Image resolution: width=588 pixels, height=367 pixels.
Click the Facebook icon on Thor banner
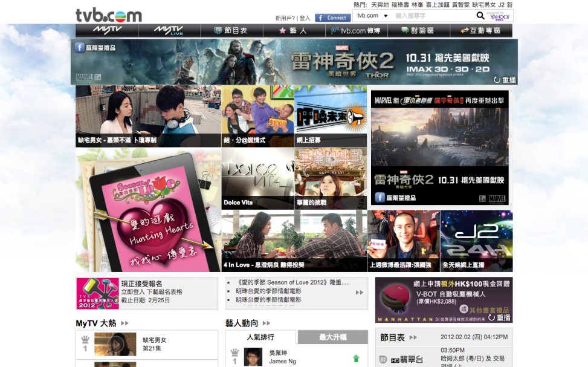click(80, 47)
